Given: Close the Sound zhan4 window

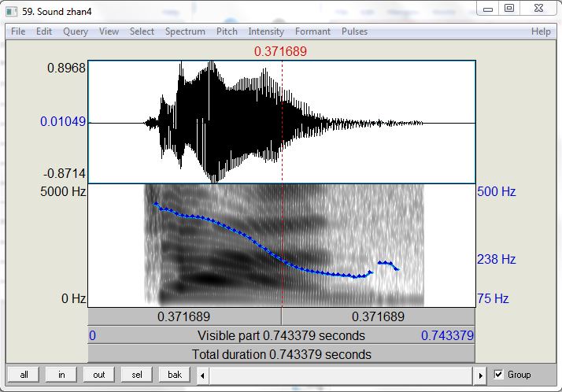Looking at the screenshot, I should coord(538,8).
